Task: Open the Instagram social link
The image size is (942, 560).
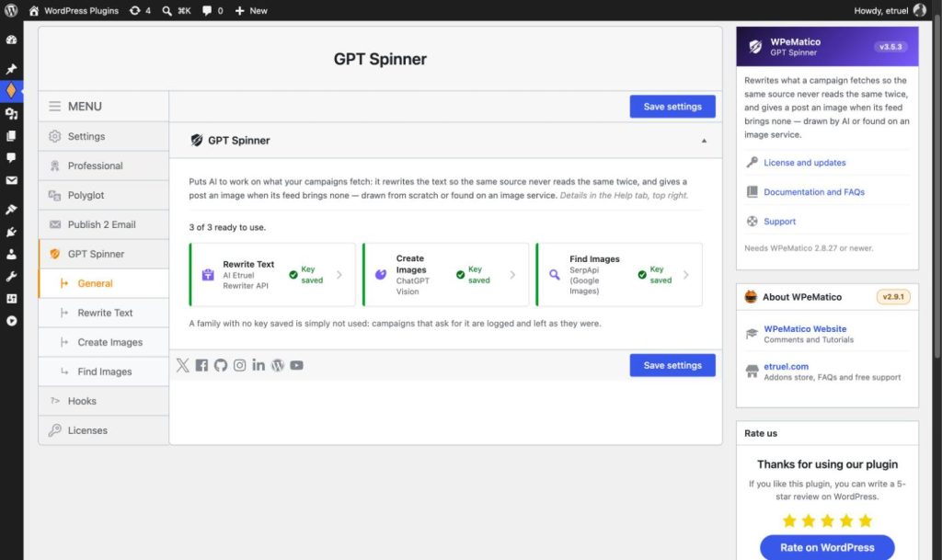Action: point(240,365)
